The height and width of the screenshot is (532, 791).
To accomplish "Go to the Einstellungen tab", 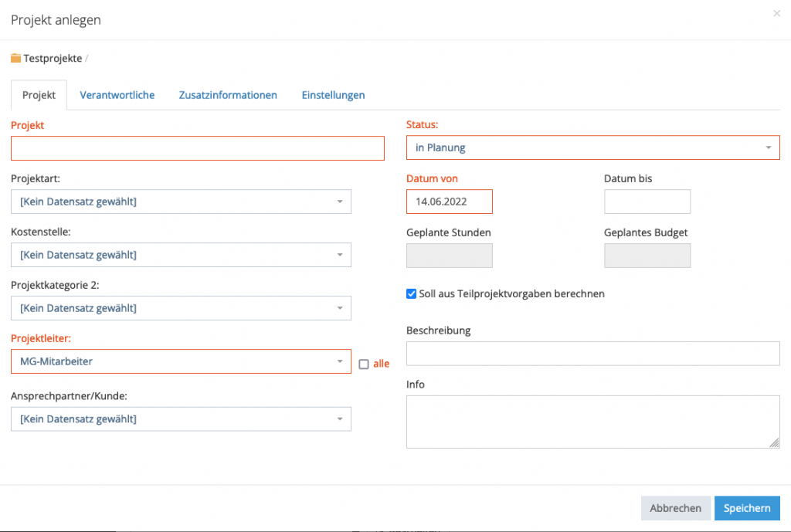I will tap(333, 95).
